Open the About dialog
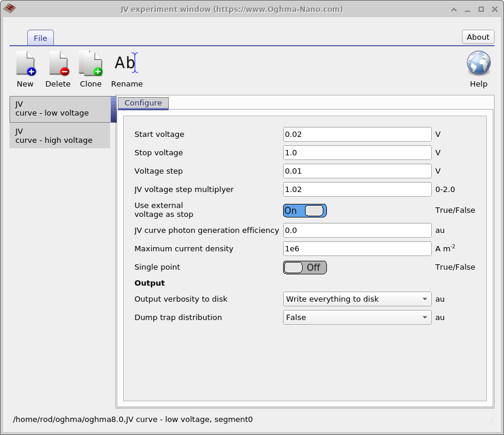504x435 pixels. [477, 36]
